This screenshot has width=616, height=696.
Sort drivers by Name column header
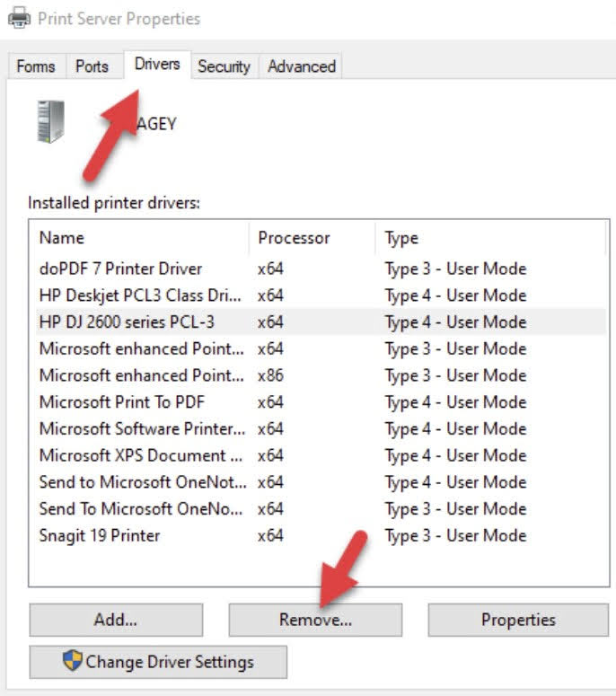click(x=140, y=238)
